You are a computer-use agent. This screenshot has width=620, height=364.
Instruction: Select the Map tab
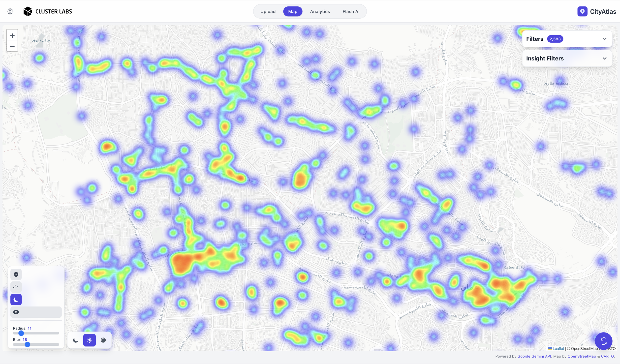(293, 11)
